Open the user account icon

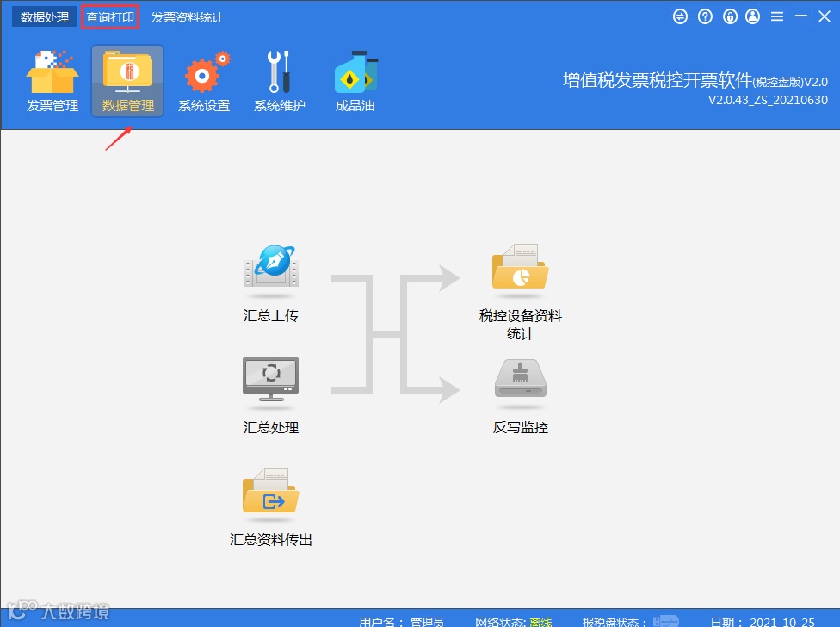(753, 16)
